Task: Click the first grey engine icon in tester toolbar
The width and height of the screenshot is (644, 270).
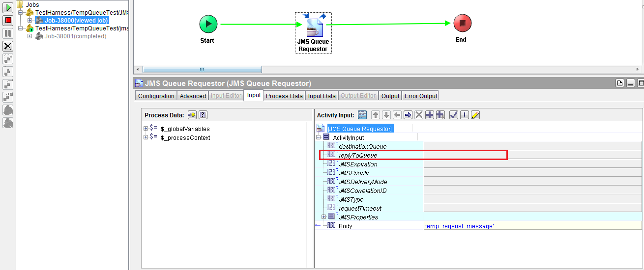Action: pyautogui.click(x=8, y=110)
